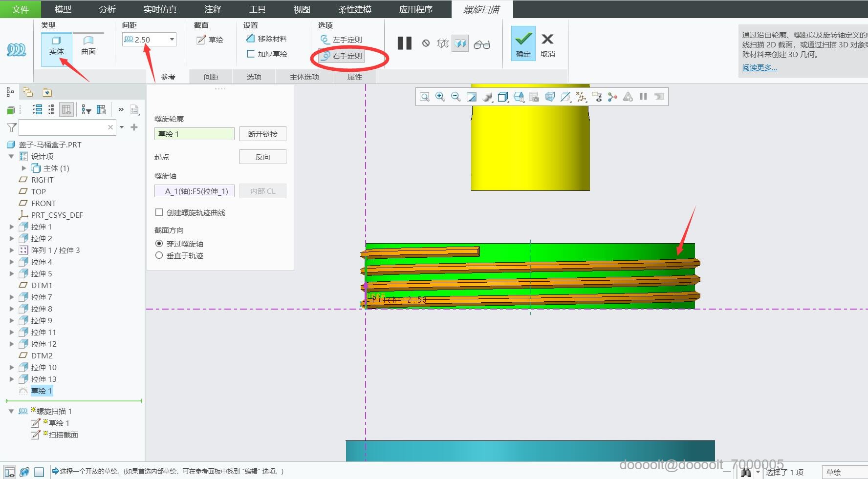Enable the 创建螺旋轨迹曲线 checkbox
The image size is (868, 479).
point(159,212)
